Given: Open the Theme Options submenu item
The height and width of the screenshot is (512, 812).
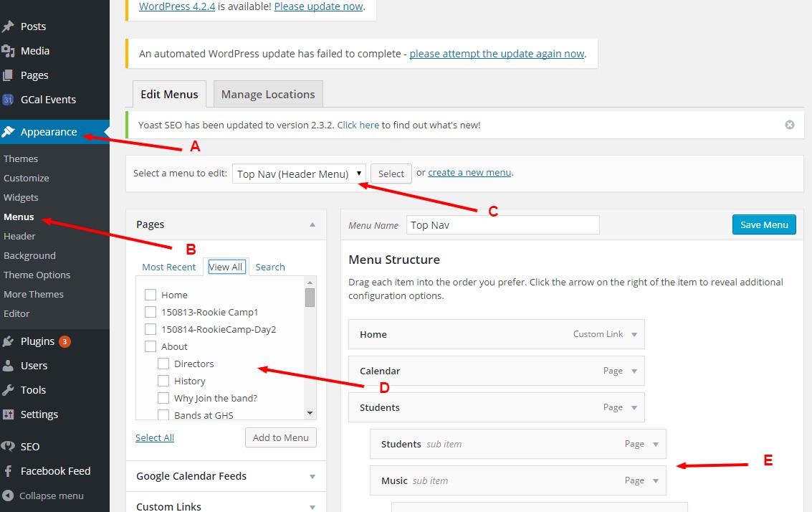Looking at the screenshot, I should tap(37, 275).
